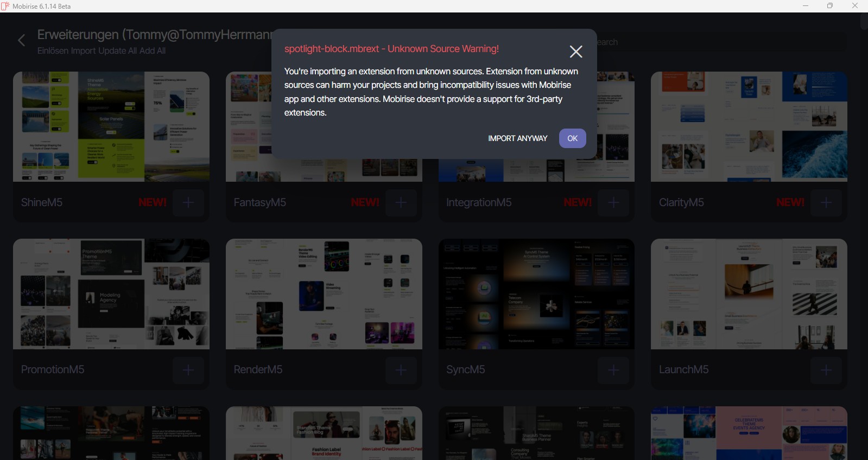
Task: Add the SyncM5 theme with plus icon
Action: click(613, 369)
